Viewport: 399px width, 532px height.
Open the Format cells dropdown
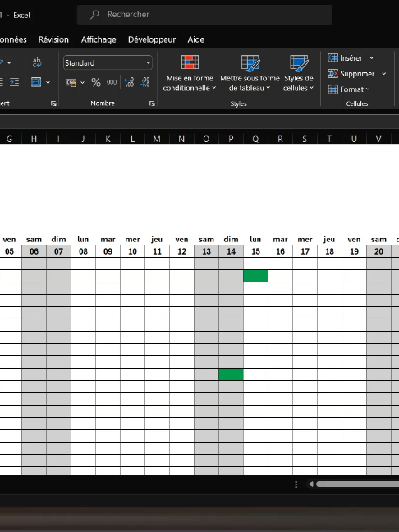pos(349,89)
